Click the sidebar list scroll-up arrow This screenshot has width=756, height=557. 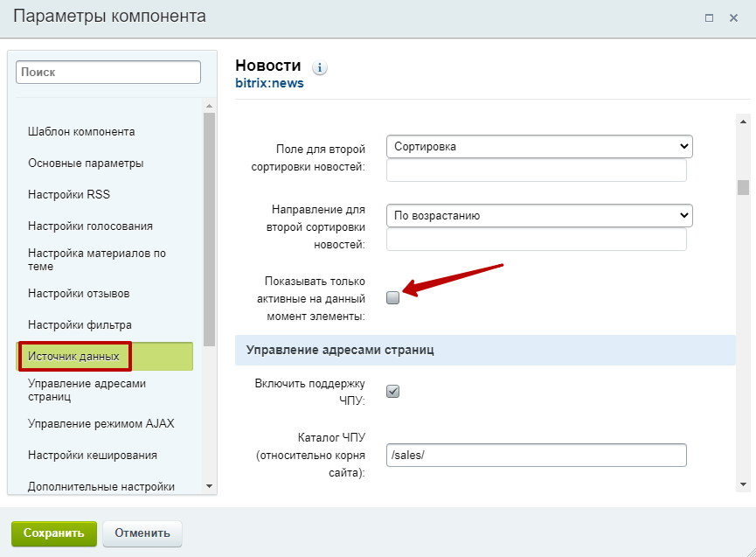tap(209, 106)
